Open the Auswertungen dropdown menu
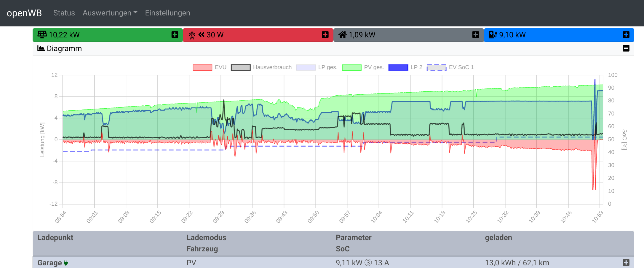Screen dimensions: 644x268 pos(110,13)
